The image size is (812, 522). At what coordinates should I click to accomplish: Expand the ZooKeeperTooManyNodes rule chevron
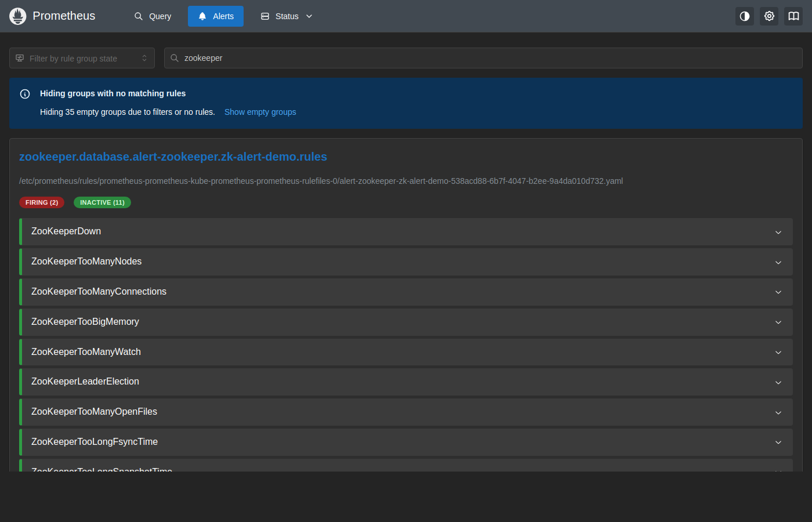(778, 262)
